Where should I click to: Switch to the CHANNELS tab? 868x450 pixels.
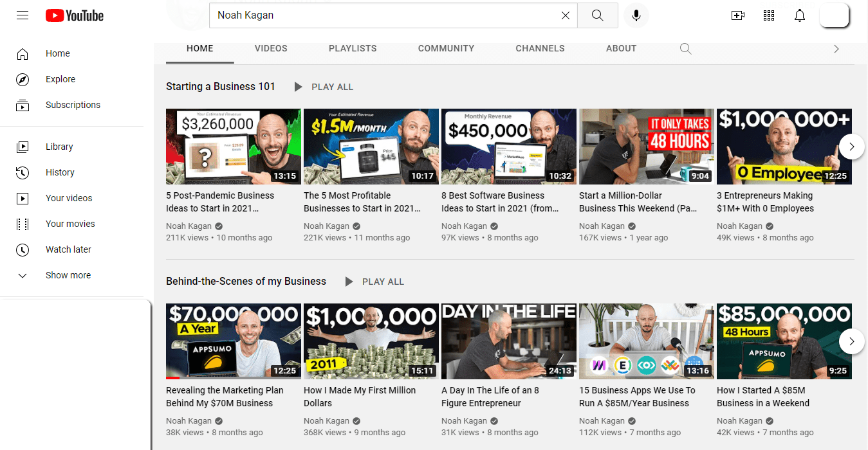coord(540,48)
